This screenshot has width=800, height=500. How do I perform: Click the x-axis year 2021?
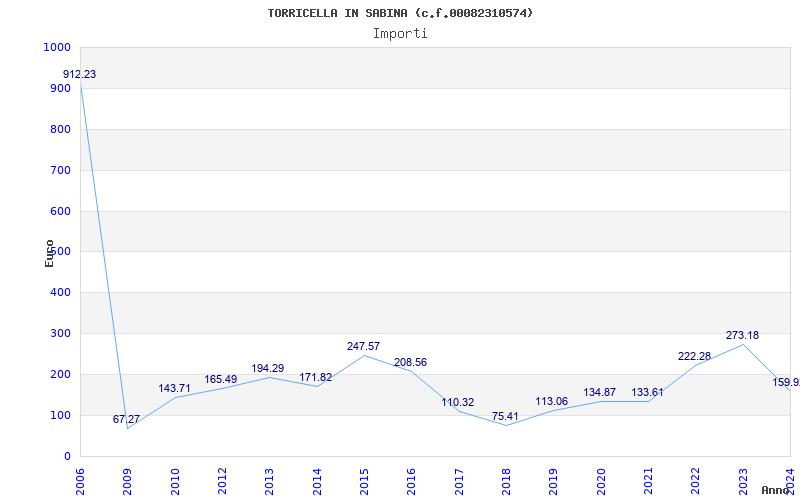click(x=648, y=482)
